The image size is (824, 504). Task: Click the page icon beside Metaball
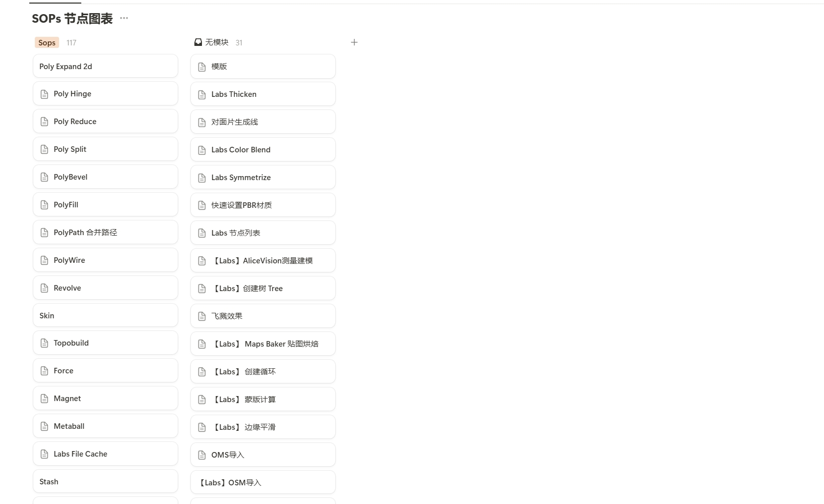pyautogui.click(x=44, y=426)
